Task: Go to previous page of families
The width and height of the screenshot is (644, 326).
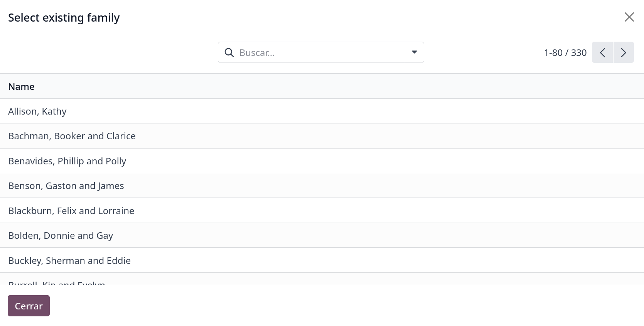Action: tap(602, 52)
